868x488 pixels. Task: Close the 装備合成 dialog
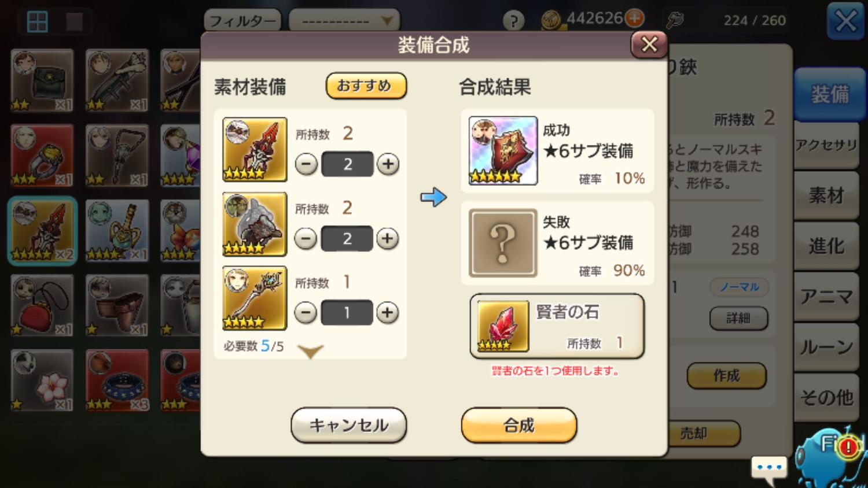649,45
